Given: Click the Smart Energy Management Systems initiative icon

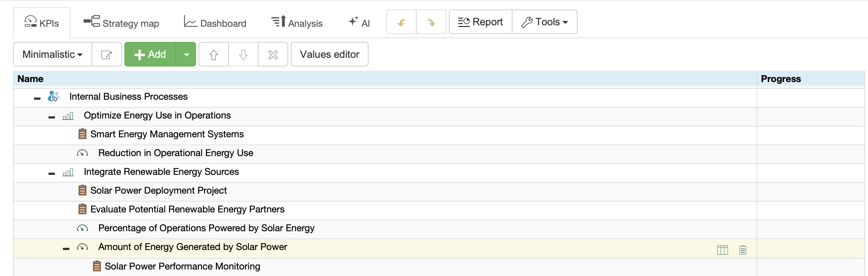Looking at the screenshot, I should point(82,134).
